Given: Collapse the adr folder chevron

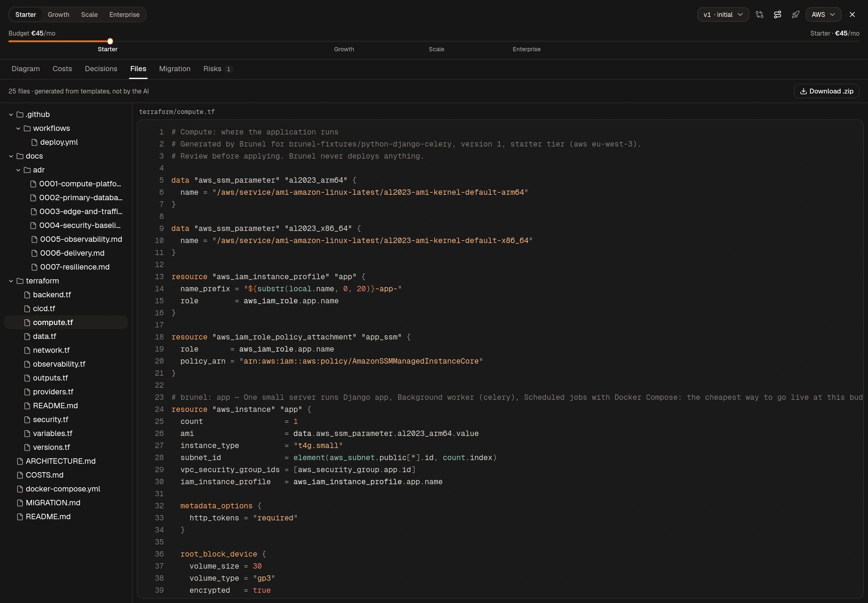Looking at the screenshot, I should click(18, 170).
